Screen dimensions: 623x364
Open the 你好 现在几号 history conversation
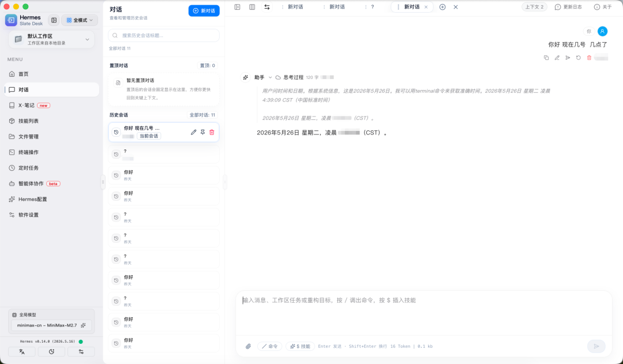(164, 132)
